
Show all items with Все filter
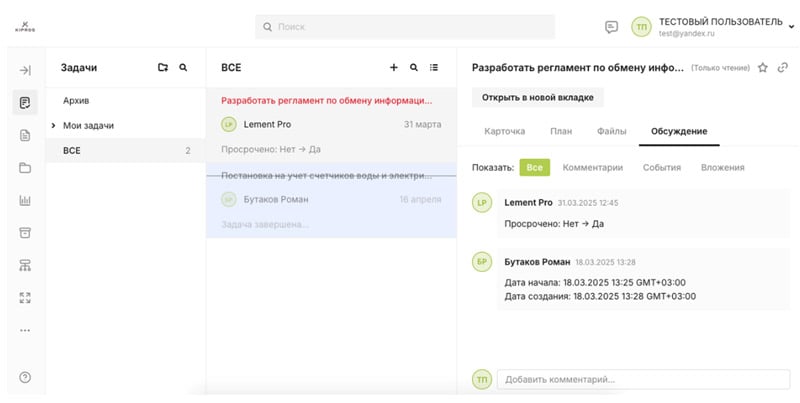tap(534, 167)
